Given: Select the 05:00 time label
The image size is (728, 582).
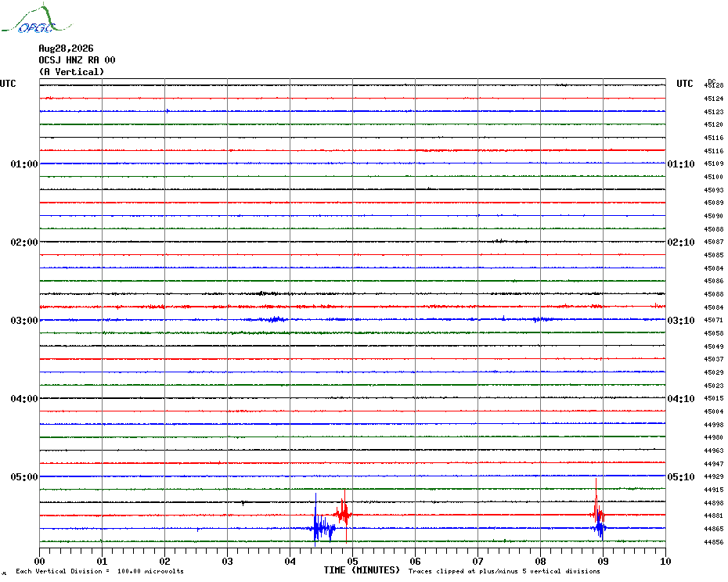Looking at the screenshot, I should click(x=24, y=477).
